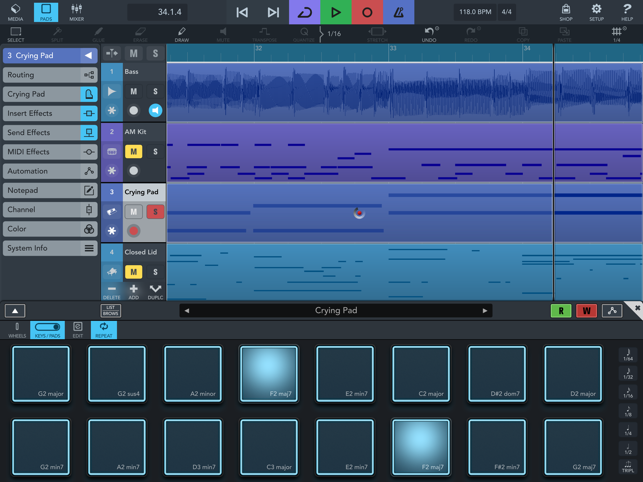643x482 pixels.
Task: Unmute the AM Kit track
Action: (133, 152)
